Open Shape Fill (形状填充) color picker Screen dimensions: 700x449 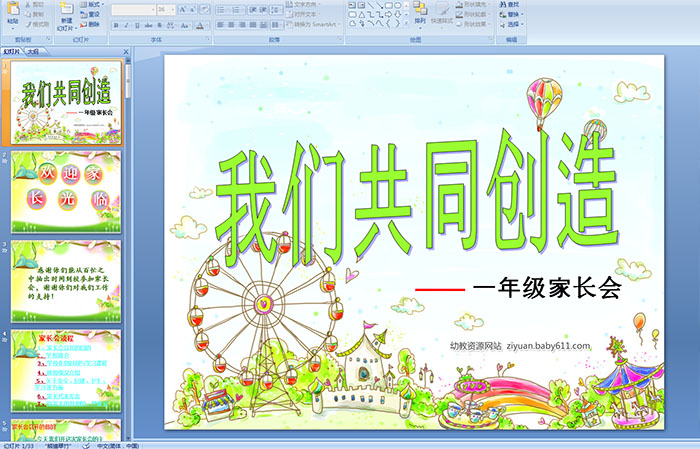474,4
